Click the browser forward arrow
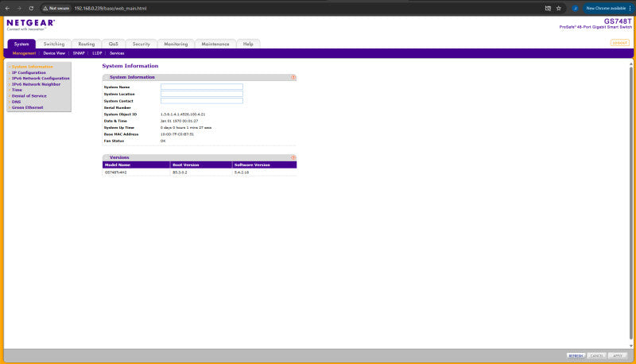 click(19, 8)
